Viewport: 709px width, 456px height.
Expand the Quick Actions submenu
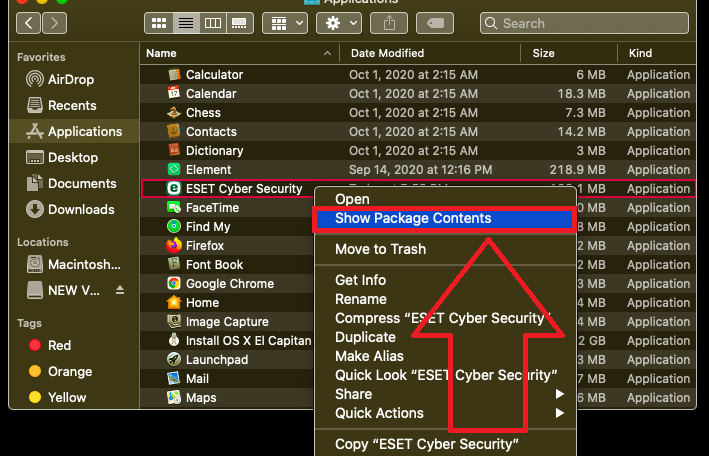445,413
